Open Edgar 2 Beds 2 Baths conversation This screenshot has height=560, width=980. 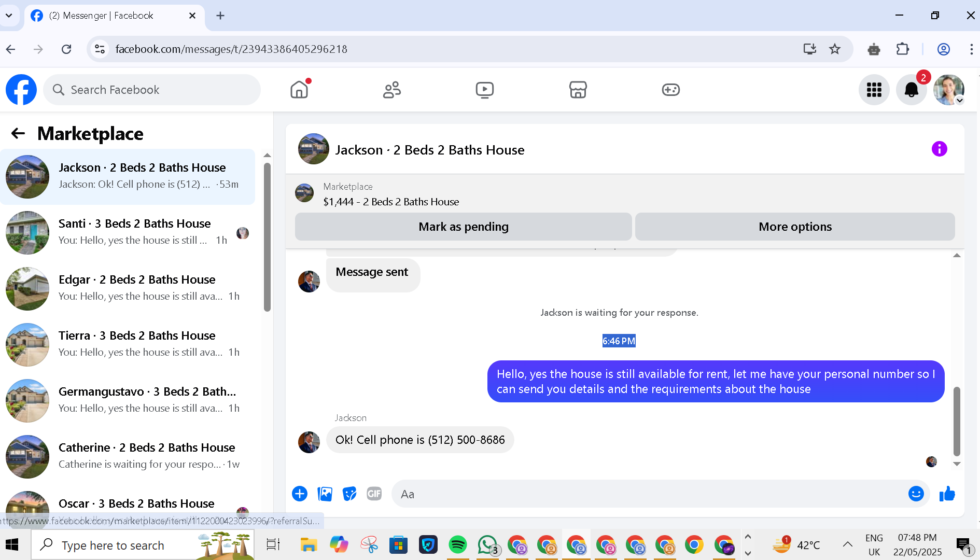point(128,289)
